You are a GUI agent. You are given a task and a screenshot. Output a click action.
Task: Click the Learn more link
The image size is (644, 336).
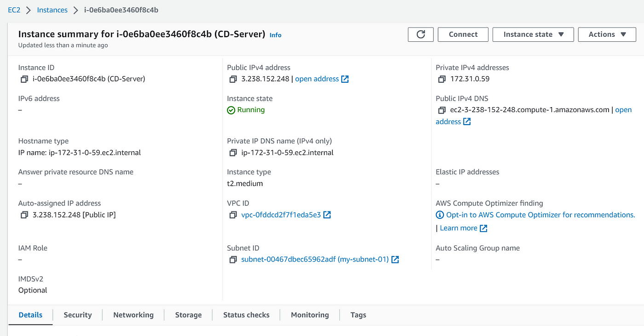(x=459, y=228)
